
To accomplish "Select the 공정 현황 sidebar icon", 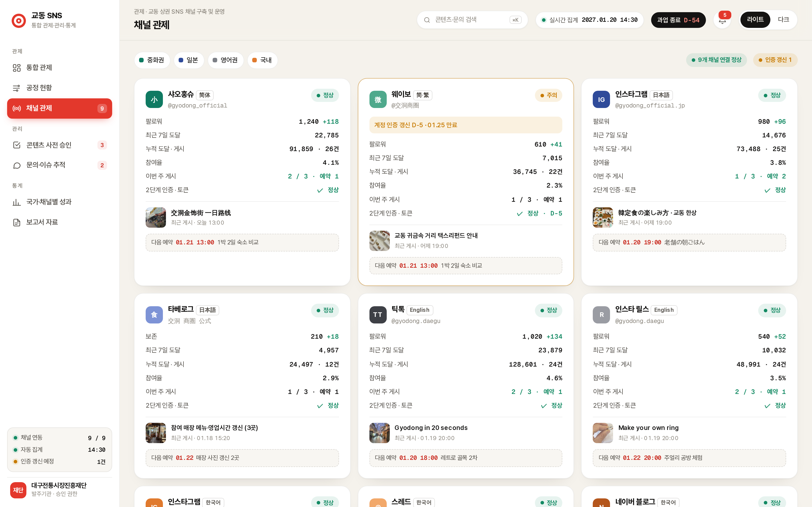I will click(17, 88).
